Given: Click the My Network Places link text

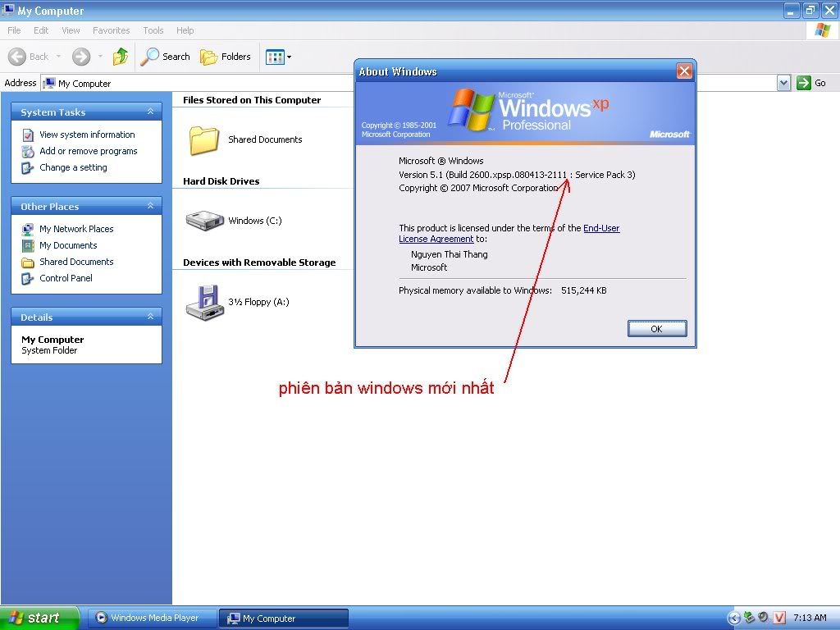Looking at the screenshot, I should pyautogui.click(x=76, y=230).
